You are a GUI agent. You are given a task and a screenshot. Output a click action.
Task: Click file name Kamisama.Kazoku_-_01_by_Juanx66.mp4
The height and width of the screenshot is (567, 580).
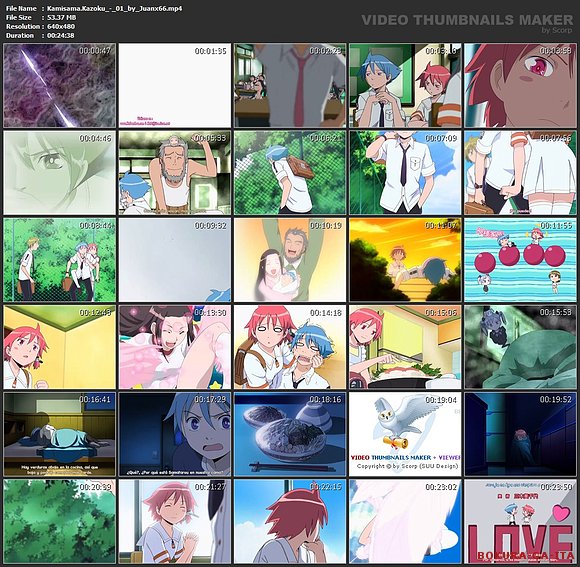[x=115, y=8]
